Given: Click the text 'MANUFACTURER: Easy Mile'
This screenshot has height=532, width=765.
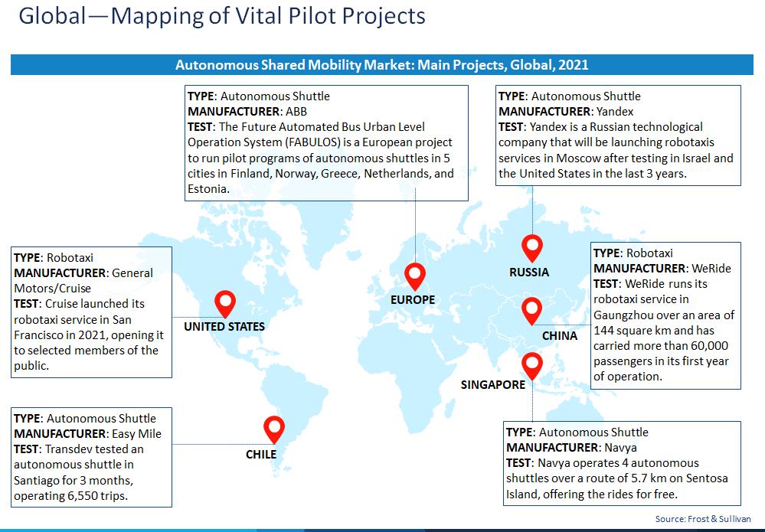Looking at the screenshot, I should tap(87, 434).
